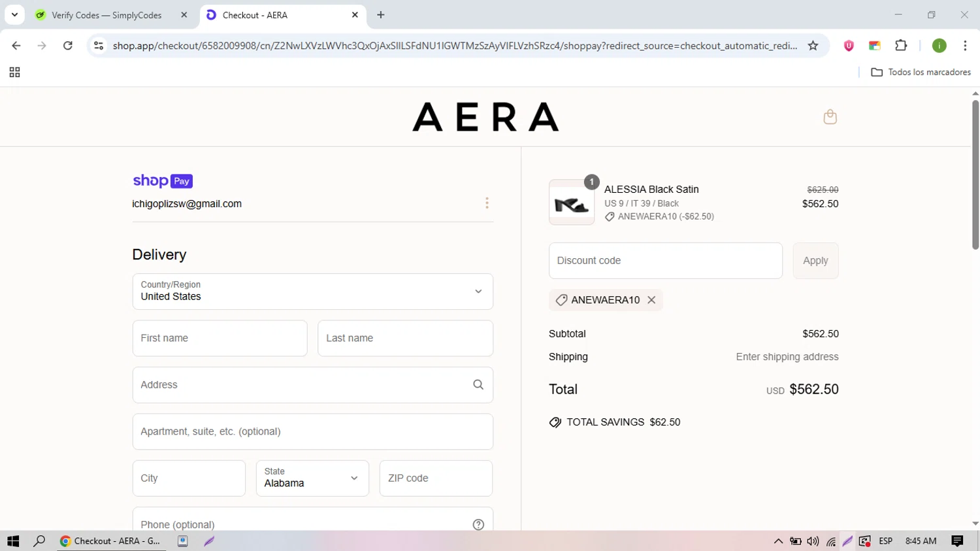Image resolution: width=980 pixels, height=551 pixels.
Task: Click the Discount code field
Action: click(666, 261)
